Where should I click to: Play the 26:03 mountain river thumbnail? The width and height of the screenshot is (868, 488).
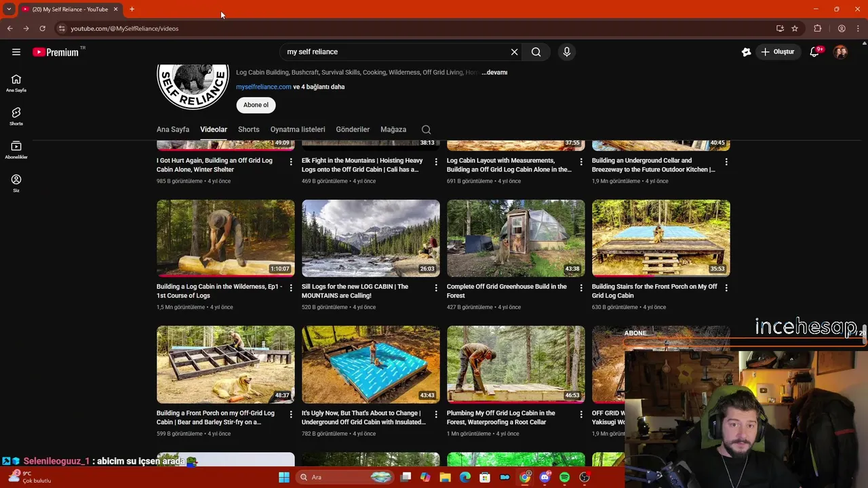coord(371,238)
